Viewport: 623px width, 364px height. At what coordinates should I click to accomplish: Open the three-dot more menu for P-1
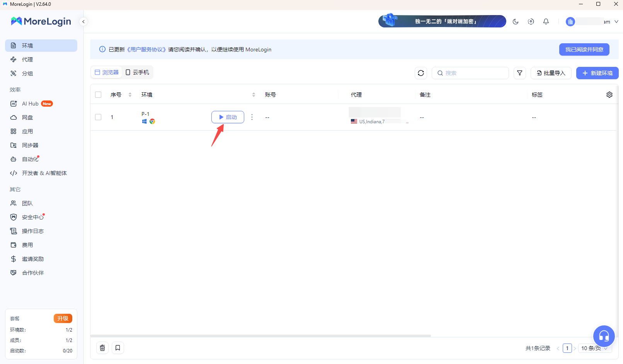click(252, 117)
